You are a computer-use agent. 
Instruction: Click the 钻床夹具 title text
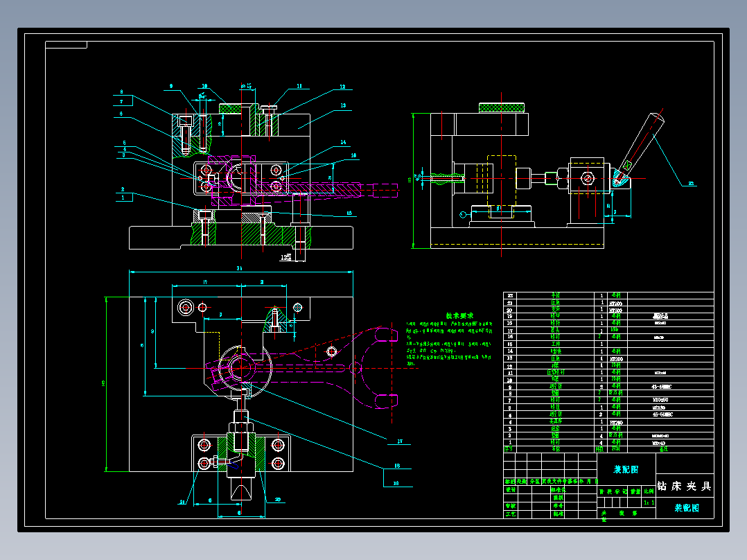pyautogui.click(x=685, y=486)
